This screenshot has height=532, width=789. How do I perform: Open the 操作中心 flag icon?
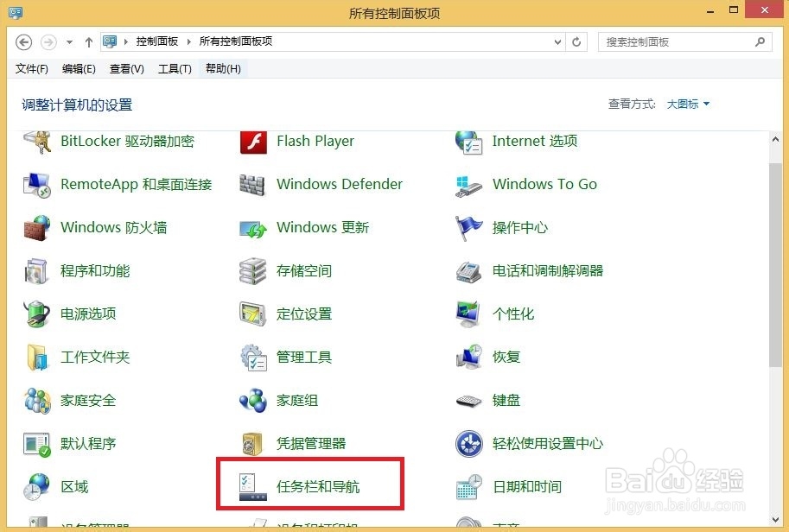click(468, 228)
